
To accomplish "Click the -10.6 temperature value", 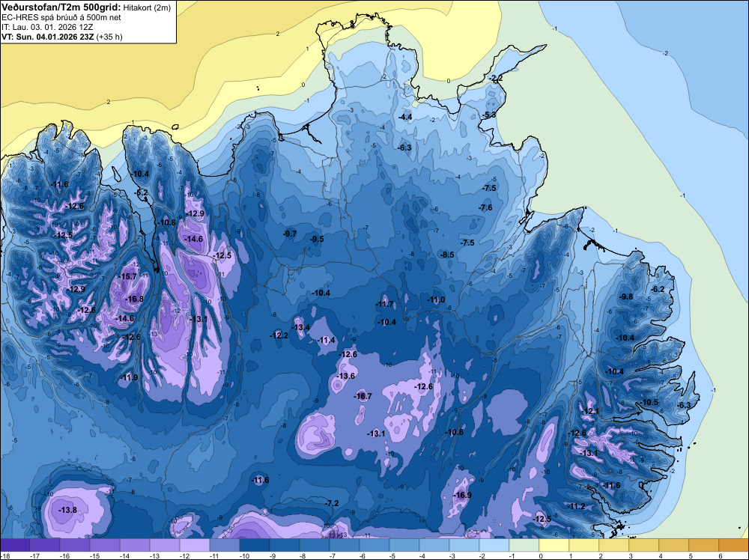I will [x=455, y=433].
